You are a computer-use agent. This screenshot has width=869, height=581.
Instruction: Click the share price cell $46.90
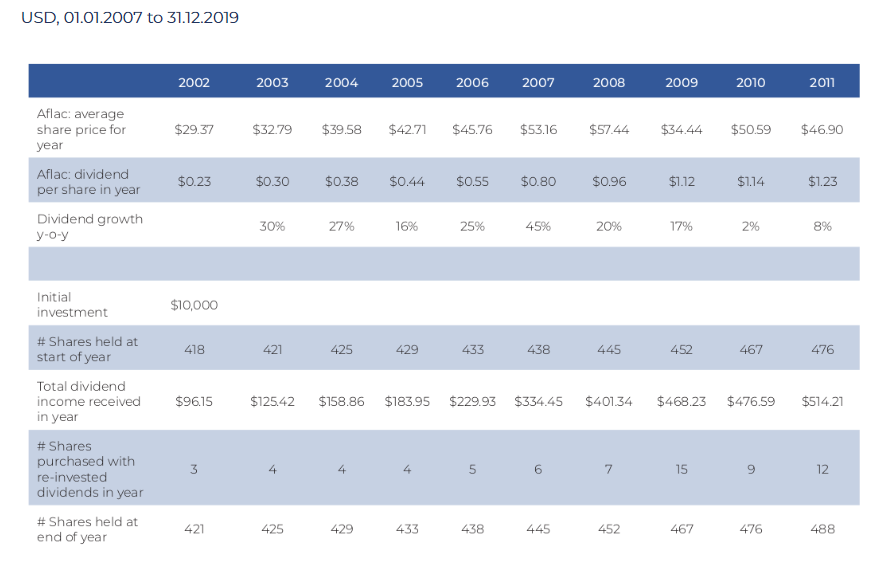click(x=822, y=130)
